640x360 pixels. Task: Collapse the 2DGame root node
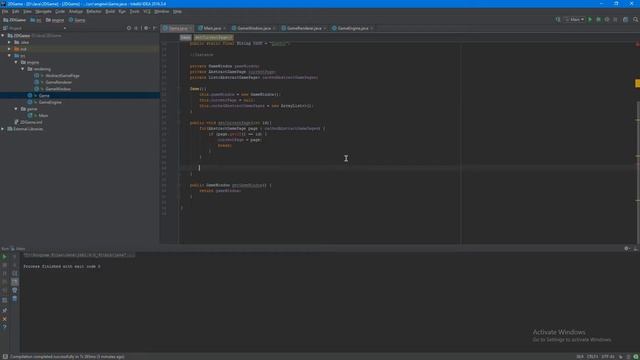[x=3, y=36]
